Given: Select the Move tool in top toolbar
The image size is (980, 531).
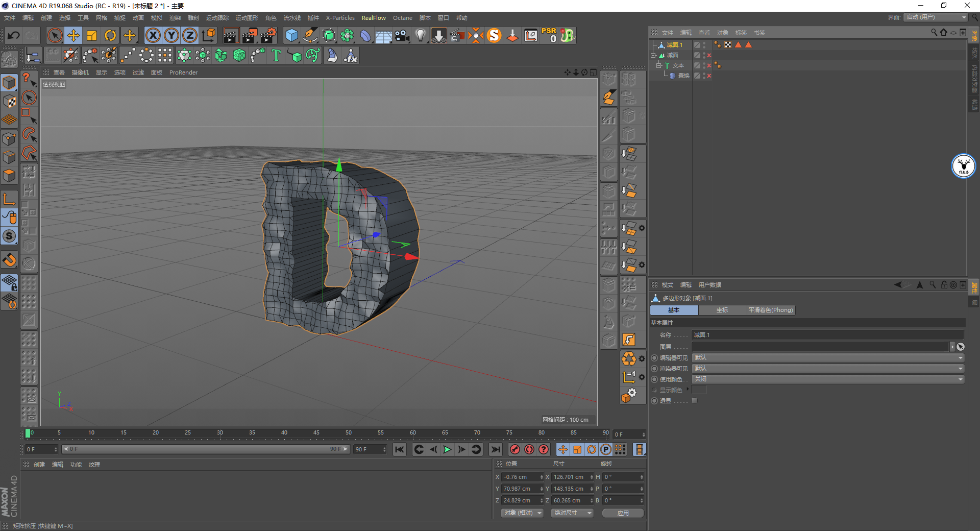Looking at the screenshot, I should (73, 35).
